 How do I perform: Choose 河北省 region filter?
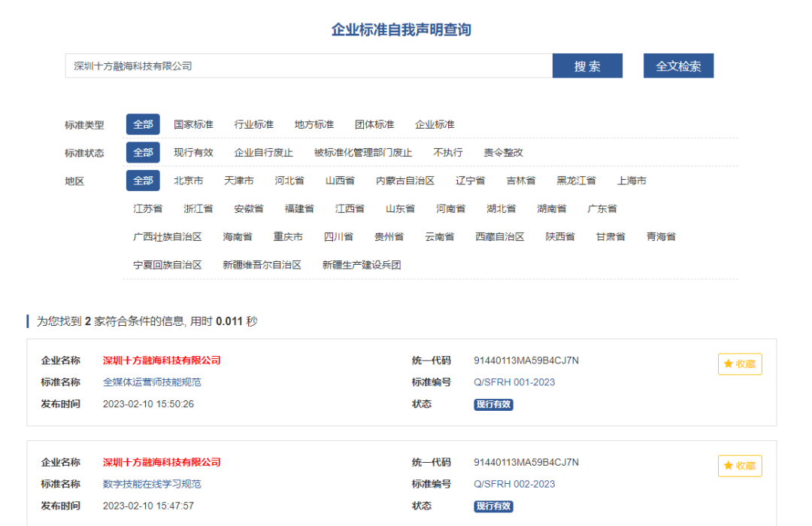coord(289,181)
